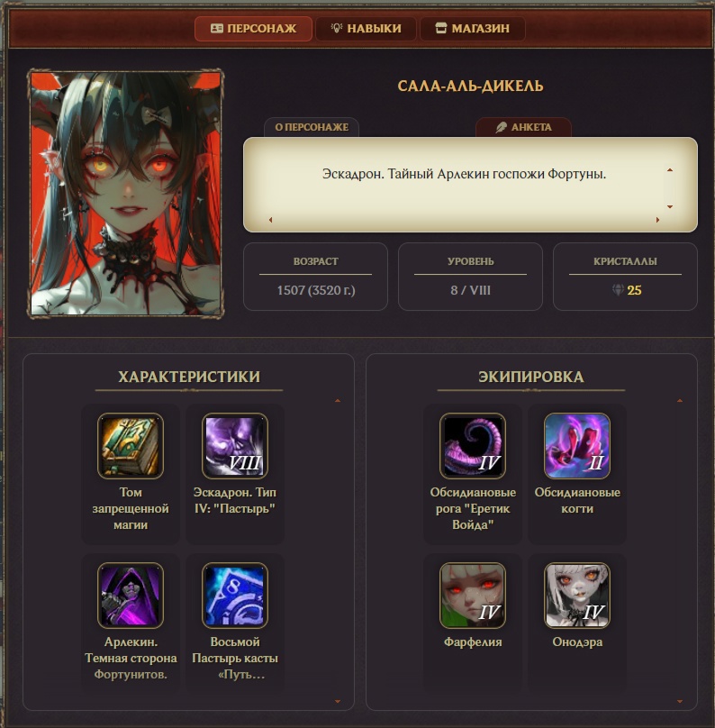Click up arrow in Характеристики list

point(338,400)
